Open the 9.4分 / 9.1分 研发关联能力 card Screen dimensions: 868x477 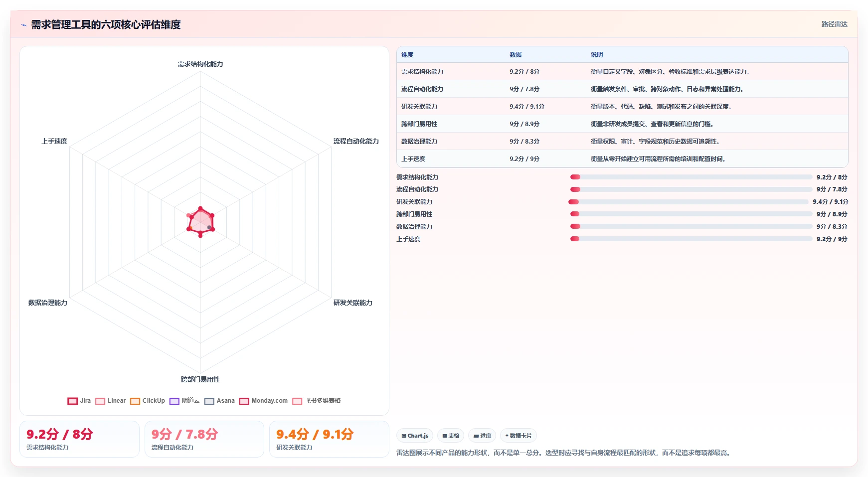coord(329,439)
